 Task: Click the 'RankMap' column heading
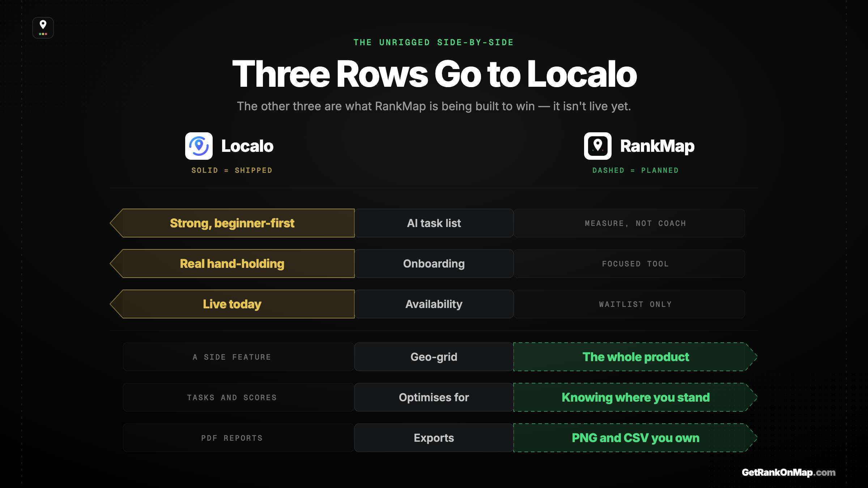point(658,146)
